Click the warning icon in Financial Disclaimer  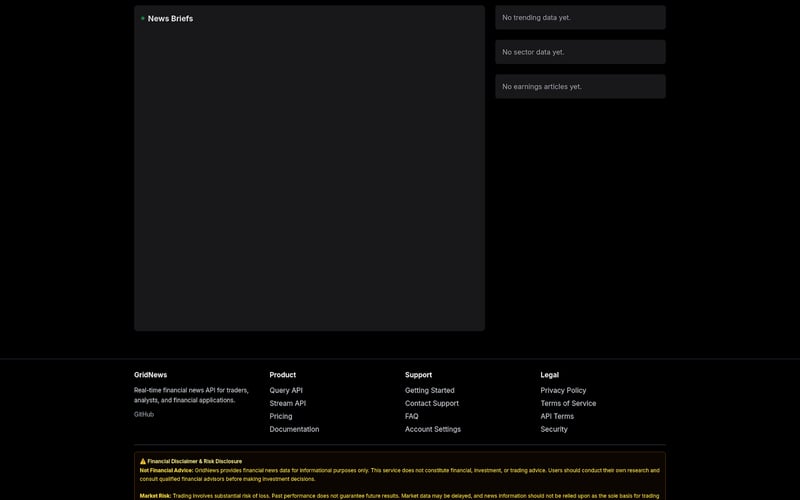click(x=143, y=461)
